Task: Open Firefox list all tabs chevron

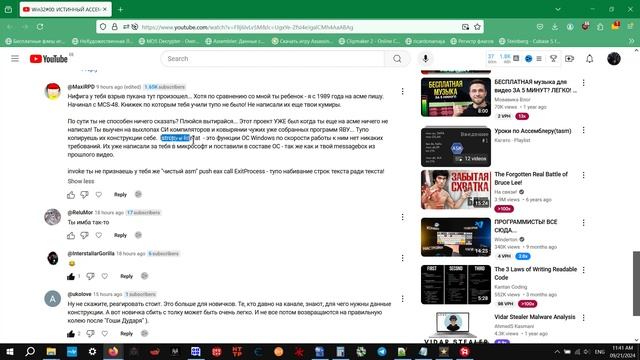Action: pos(558,9)
